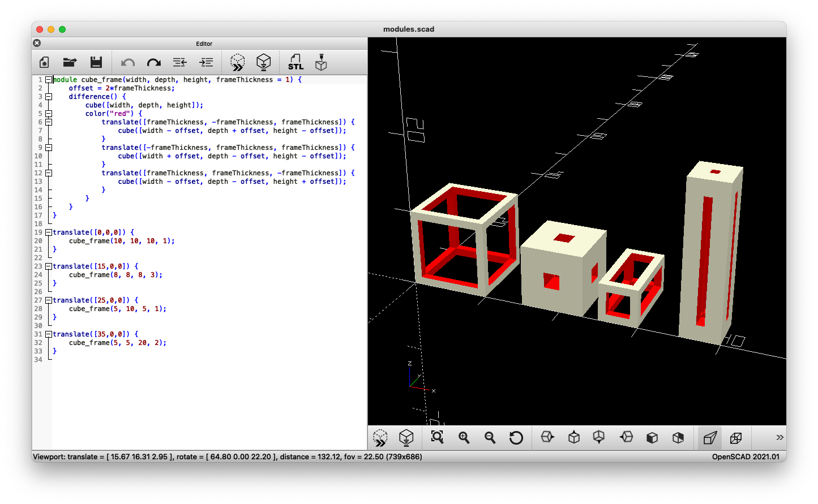Collapse the cube_frame module fold at line 1

point(49,80)
